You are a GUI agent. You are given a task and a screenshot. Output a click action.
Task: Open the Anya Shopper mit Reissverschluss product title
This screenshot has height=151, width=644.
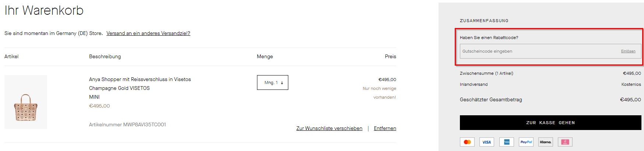coord(140,79)
